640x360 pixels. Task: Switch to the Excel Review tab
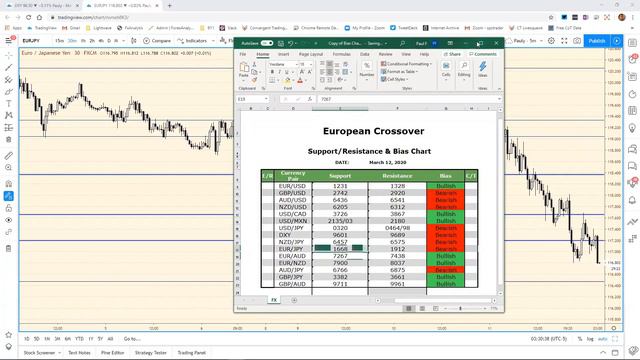[385, 54]
